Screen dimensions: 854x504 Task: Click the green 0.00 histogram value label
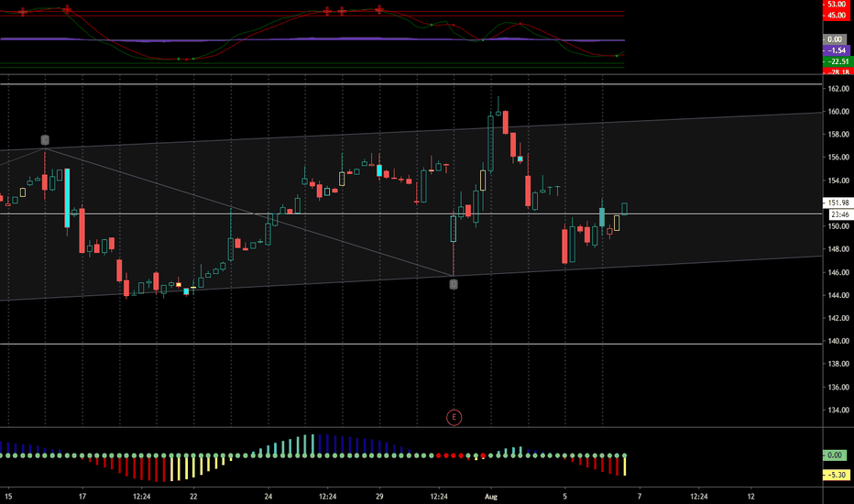pos(835,455)
